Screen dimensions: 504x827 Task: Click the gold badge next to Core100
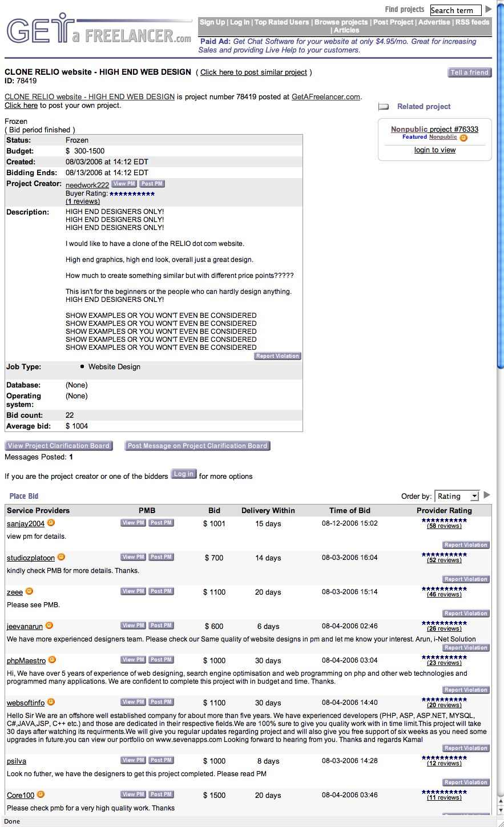(x=41, y=794)
